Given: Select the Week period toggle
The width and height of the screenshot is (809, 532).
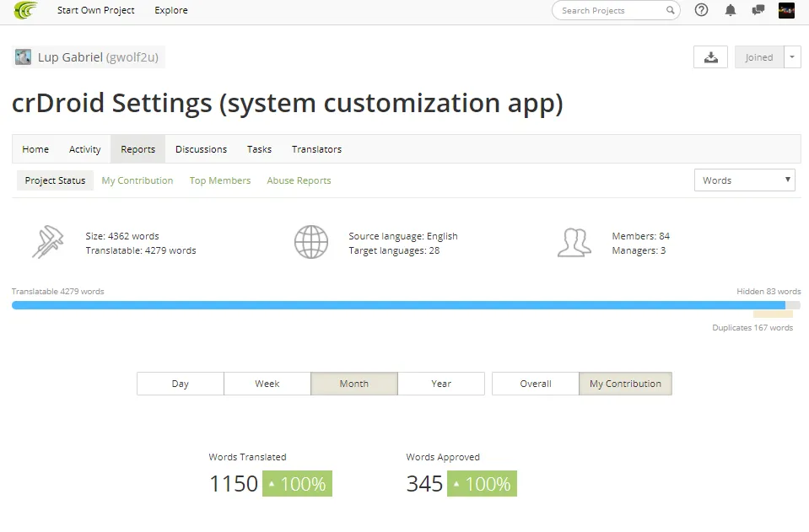Looking at the screenshot, I should pos(267,384).
